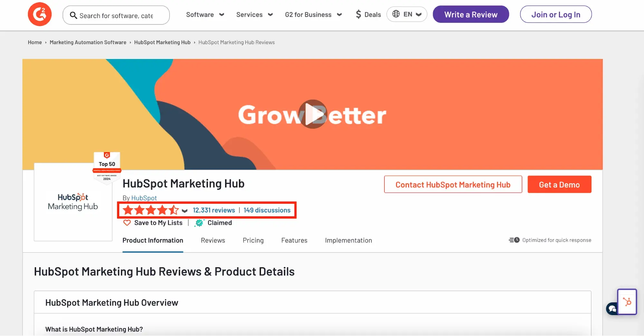
Task: Click the Top 50 award badge
Action: (x=107, y=167)
